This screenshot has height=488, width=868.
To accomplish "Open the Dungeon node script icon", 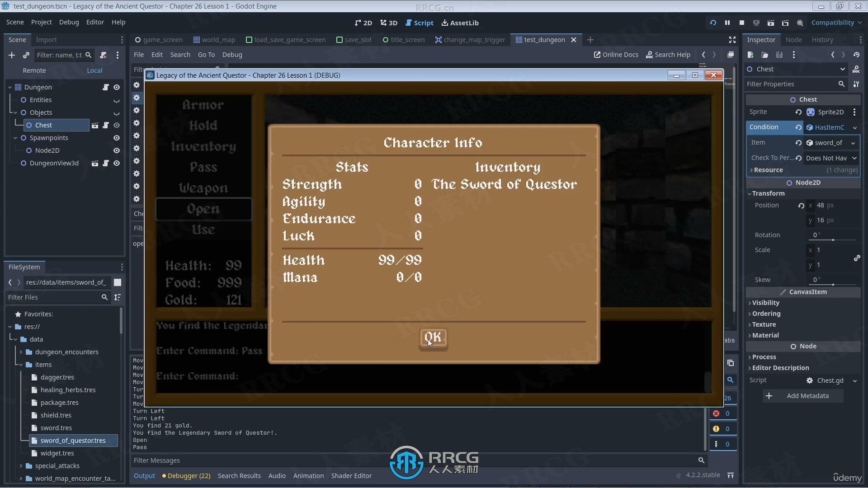I will [105, 87].
